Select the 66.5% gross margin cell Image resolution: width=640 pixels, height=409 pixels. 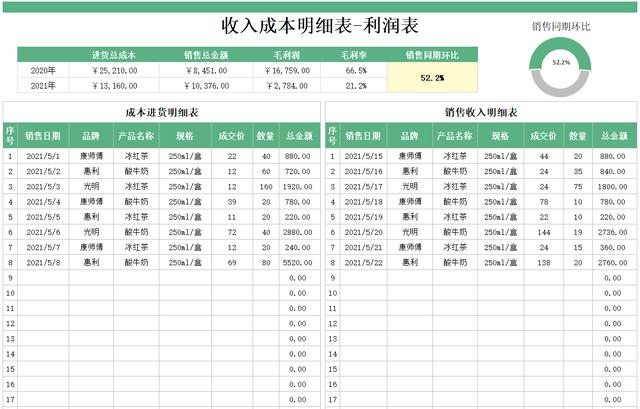point(354,70)
